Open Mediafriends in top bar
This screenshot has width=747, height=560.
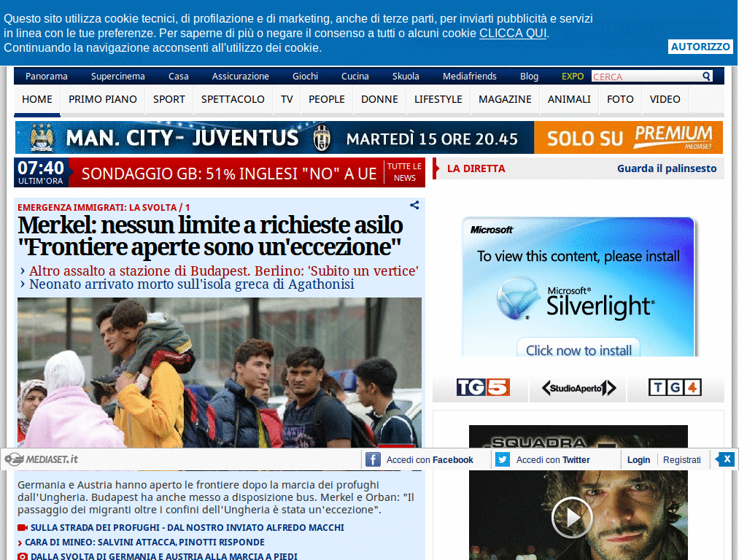pyautogui.click(x=470, y=76)
